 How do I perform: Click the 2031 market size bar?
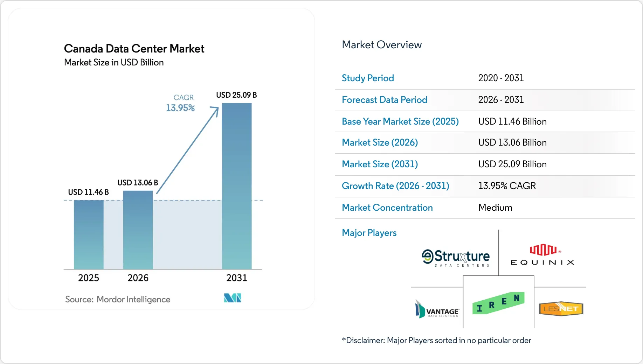tap(237, 186)
